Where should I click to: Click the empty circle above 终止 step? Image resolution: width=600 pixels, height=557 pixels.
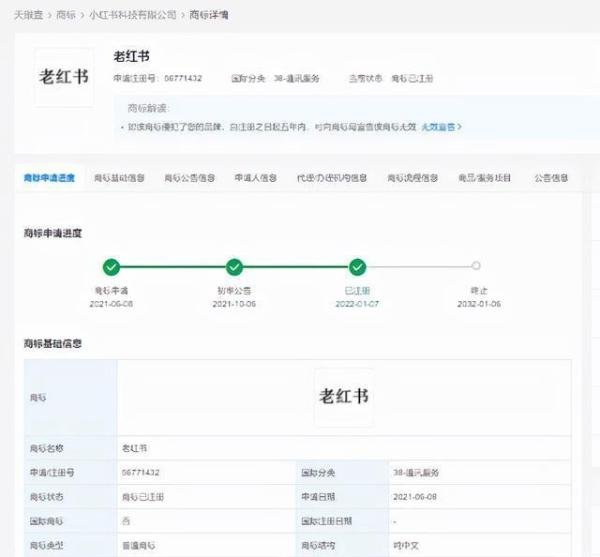point(476,265)
